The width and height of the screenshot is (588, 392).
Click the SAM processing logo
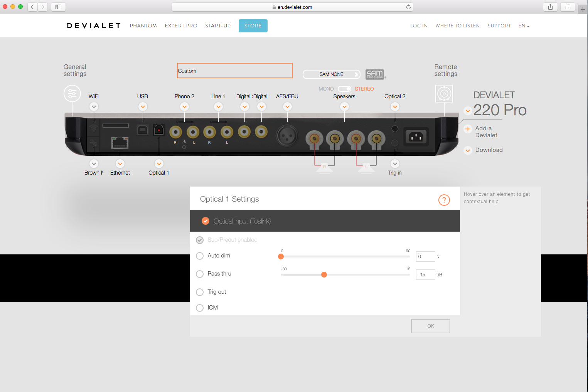[x=375, y=74]
